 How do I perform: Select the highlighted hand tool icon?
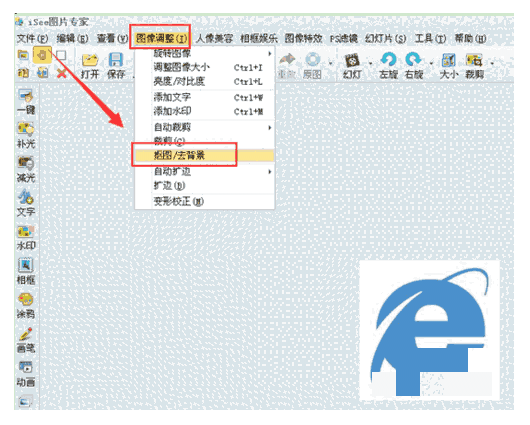(x=42, y=55)
